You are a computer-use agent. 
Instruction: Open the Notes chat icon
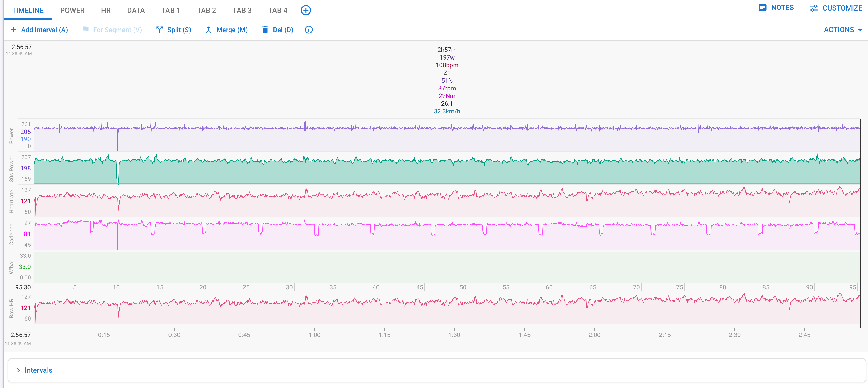tap(762, 8)
